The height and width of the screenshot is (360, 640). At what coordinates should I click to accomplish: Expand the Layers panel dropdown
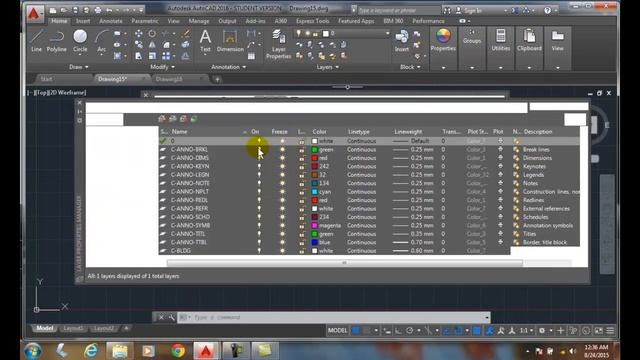(328, 67)
